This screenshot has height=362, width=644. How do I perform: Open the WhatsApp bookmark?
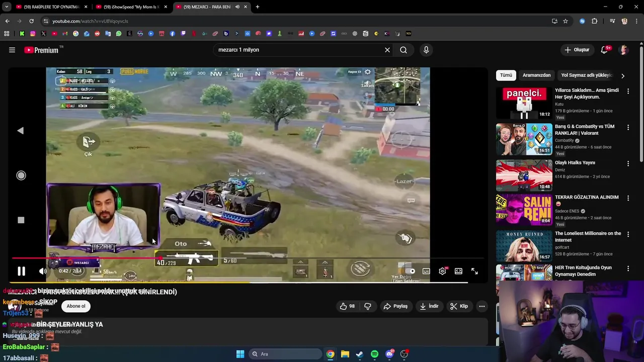pyautogui.click(x=119, y=34)
